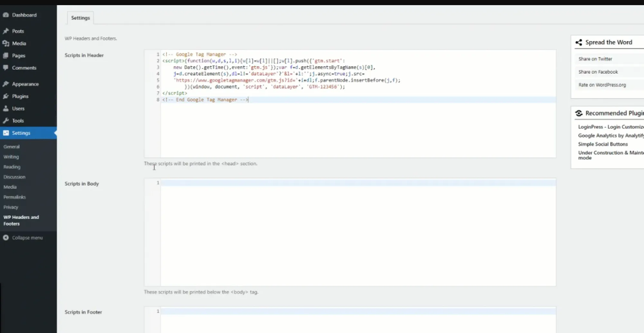Screen dimensions: 644x333
Task: Click the Dashboard gauge icon
Action: [x=6, y=15]
